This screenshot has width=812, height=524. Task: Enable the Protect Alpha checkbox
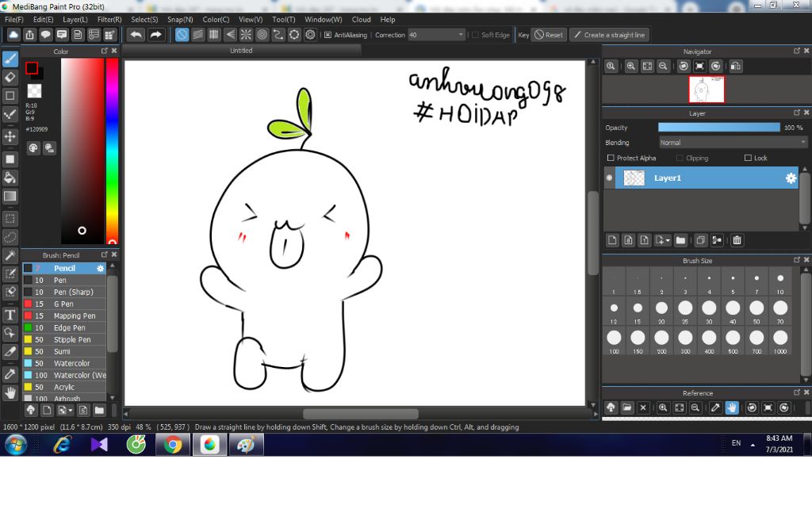pyautogui.click(x=611, y=158)
